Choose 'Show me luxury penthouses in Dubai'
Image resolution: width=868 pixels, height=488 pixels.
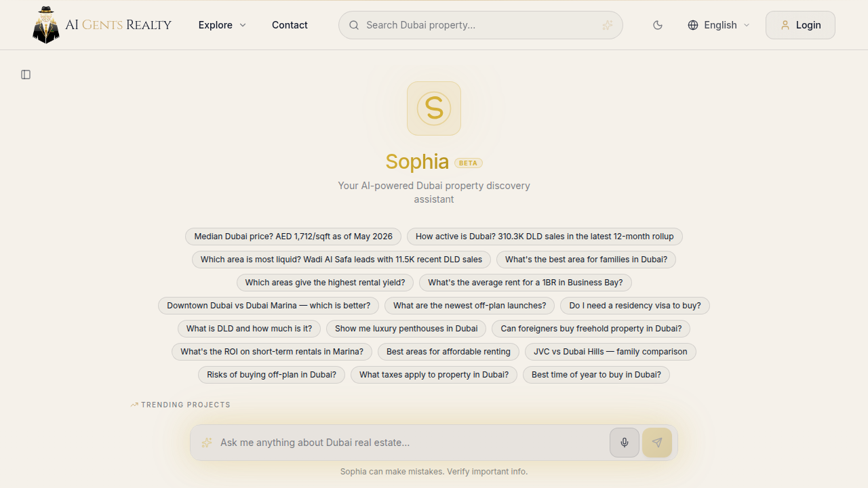[406, 329]
